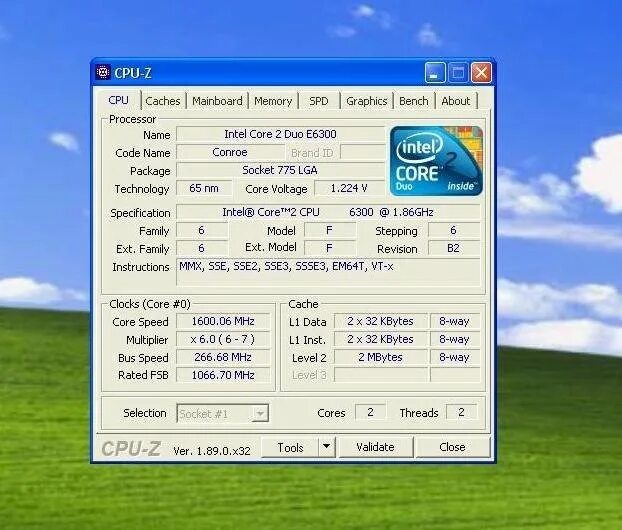Switch to the Bench tab
622x530 pixels.
[414, 101]
